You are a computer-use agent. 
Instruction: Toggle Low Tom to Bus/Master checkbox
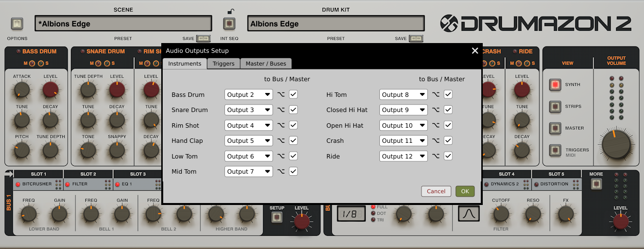pyautogui.click(x=293, y=156)
